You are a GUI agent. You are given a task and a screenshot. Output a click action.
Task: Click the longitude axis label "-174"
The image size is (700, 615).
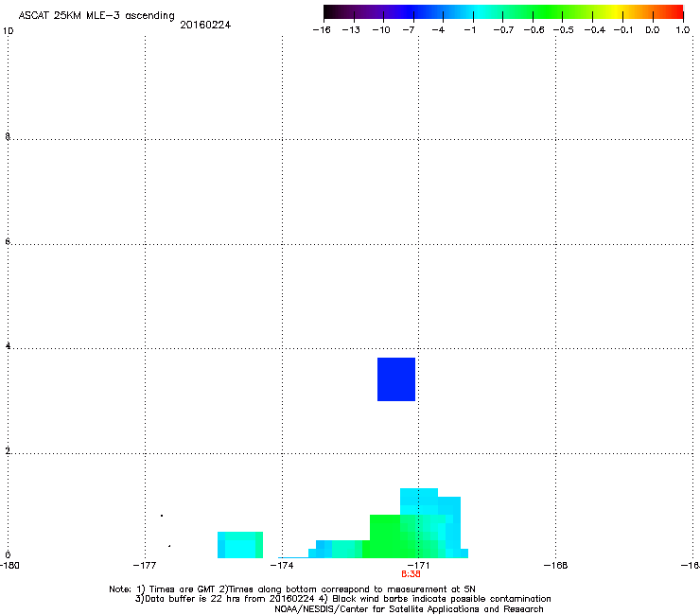[282, 566]
